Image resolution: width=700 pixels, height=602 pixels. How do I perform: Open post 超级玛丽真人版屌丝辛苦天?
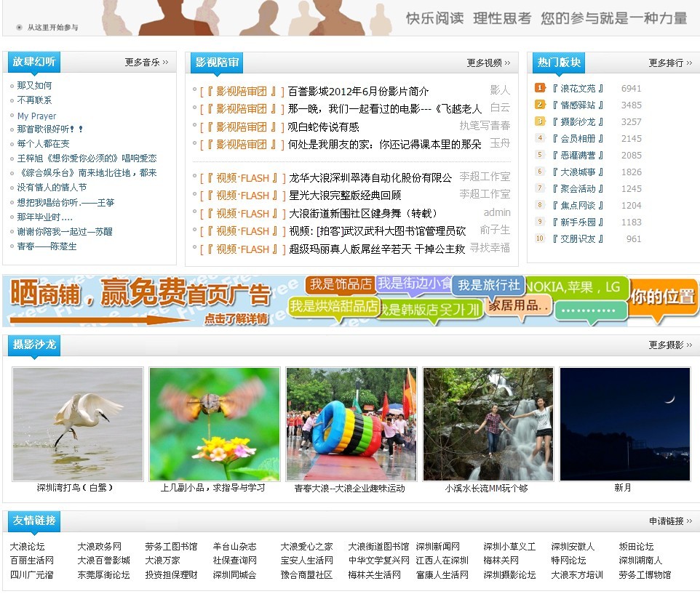click(x=377, y=249)
